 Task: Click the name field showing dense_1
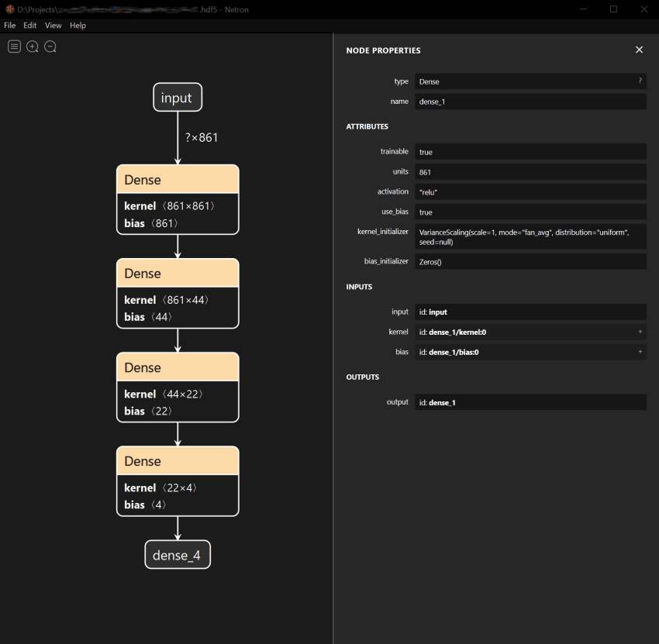[530, 101]
